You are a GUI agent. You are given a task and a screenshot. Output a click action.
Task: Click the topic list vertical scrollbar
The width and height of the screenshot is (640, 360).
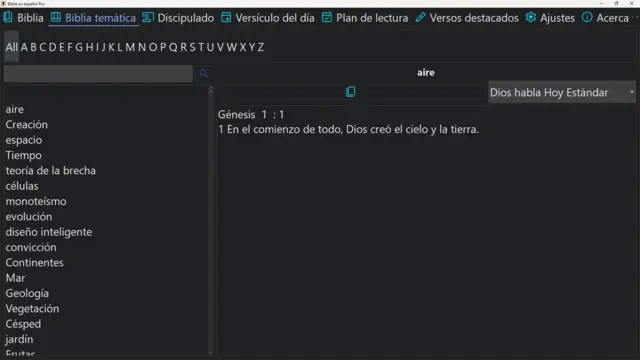click(x=211, y=220)
